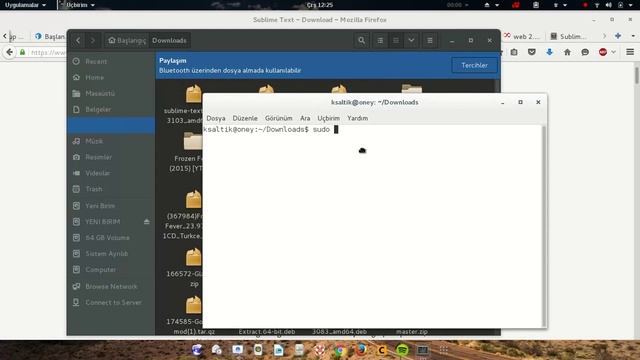This screenshot has width=640, height=360.
Task: Select Browse Network in sidebar
Action: click(x=111, y=287)
